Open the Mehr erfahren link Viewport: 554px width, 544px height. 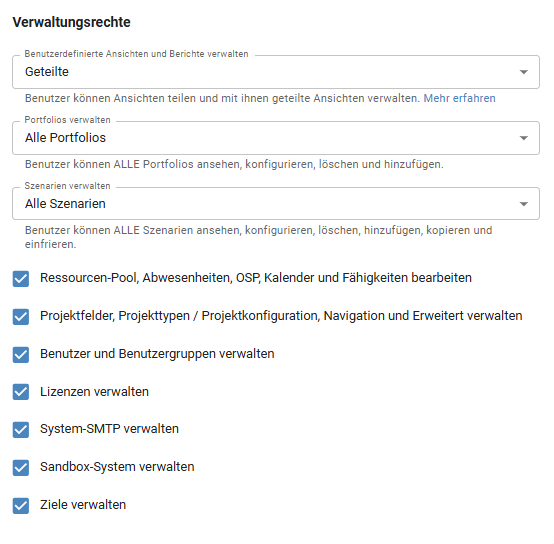[x=459, y=98]
